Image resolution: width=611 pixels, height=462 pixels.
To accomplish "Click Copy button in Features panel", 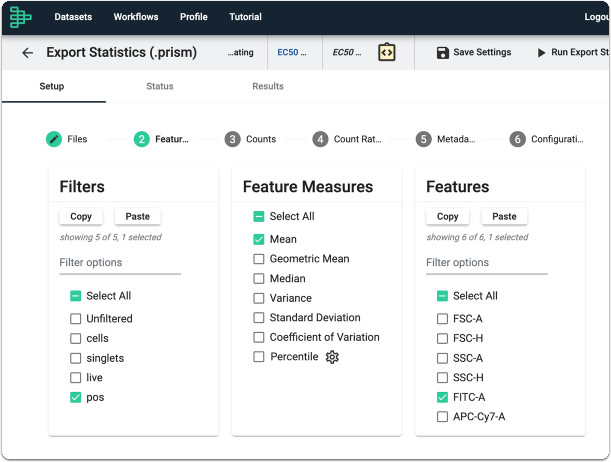I will [x=447, y=217].
